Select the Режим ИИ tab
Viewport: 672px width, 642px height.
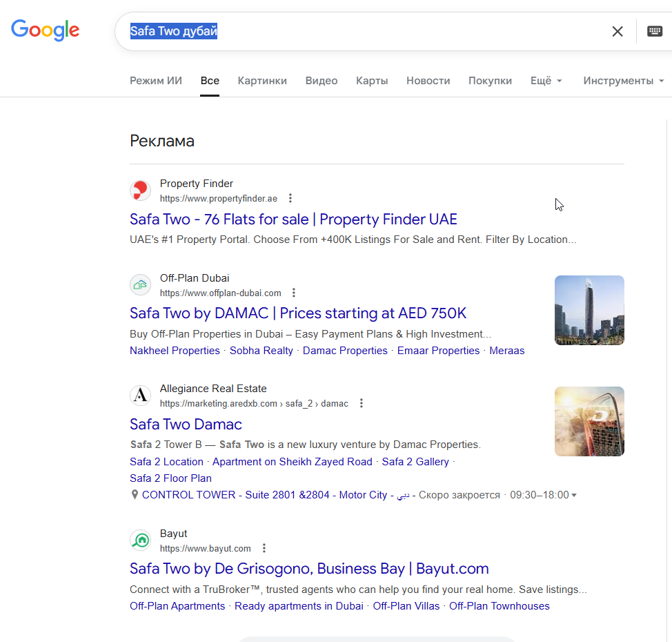(156, 81)
